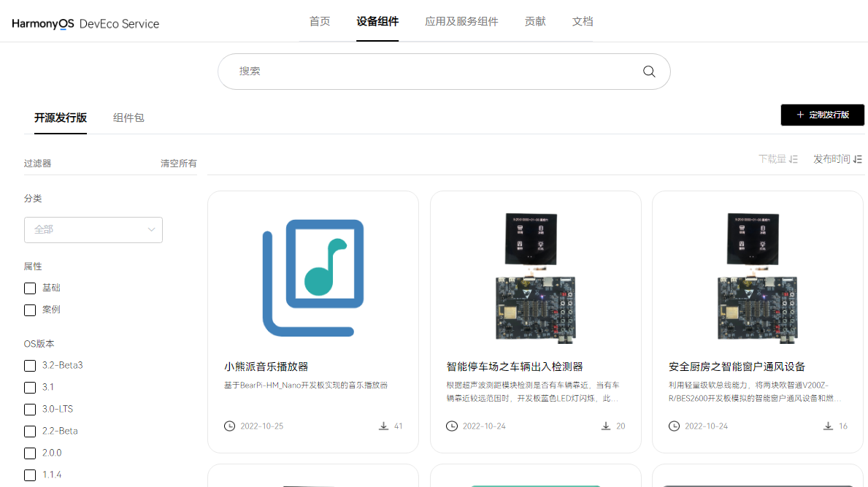Click 清空所有 to clear filters
Viewport: 868px width, 487px height.
[x=178, y=162]
